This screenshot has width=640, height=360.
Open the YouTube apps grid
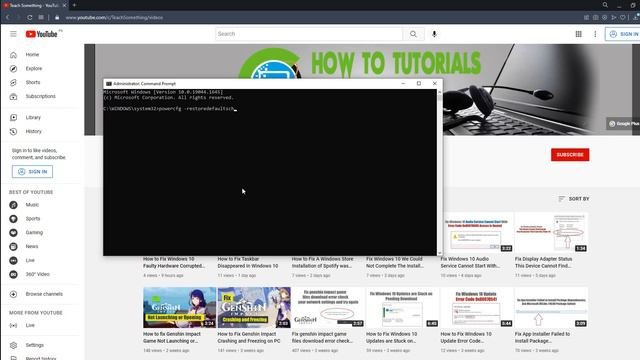coord(578,34)
